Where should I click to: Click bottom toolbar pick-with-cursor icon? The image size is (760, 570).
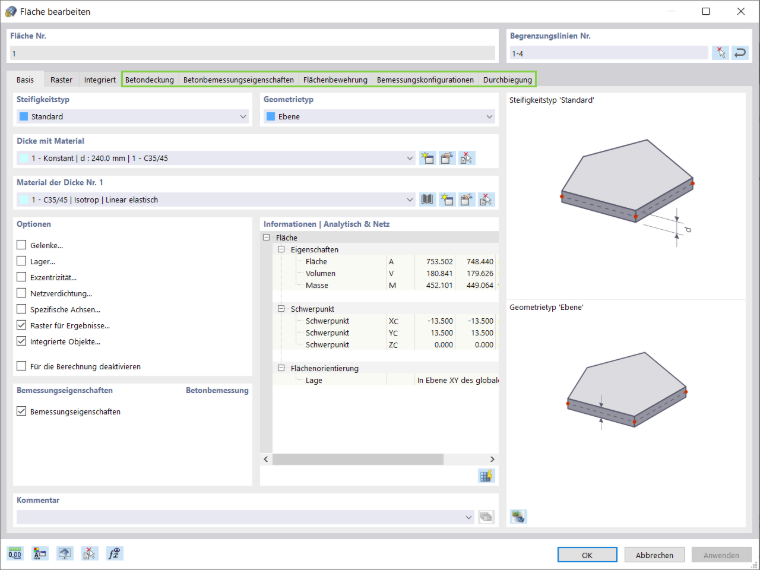[x=89, y=553]
